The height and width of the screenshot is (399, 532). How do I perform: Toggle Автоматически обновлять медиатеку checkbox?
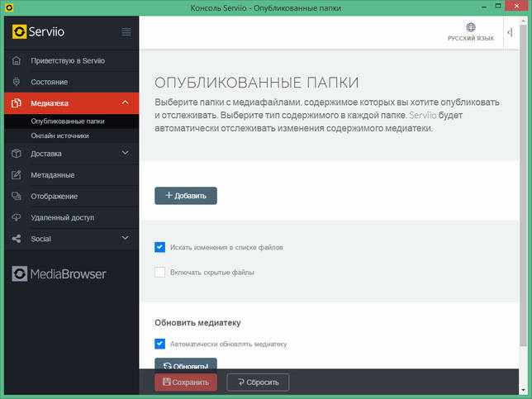pos(159,344)
